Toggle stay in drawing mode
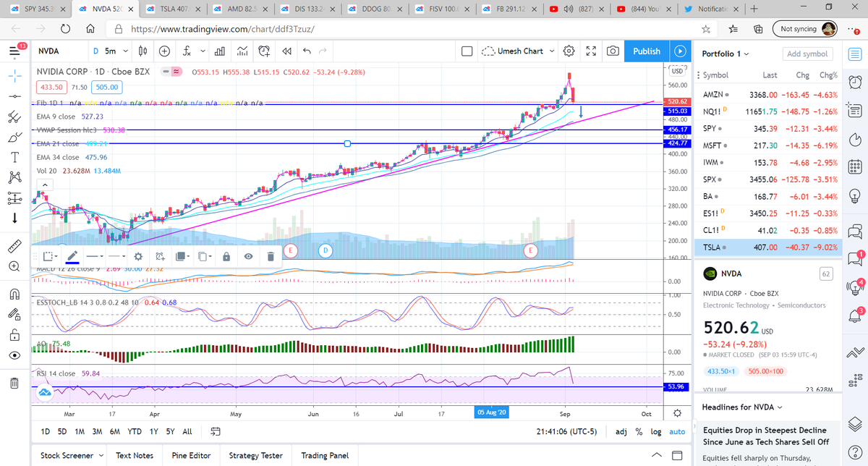Viewport: 868px width, 466px height. (14, 314)
